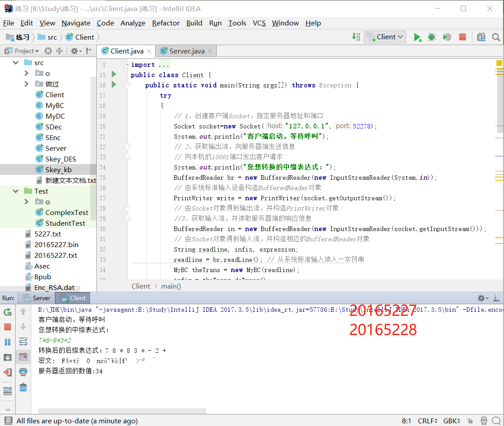
Task: Click scroll from source target icon
Action: tap(48, 51)
